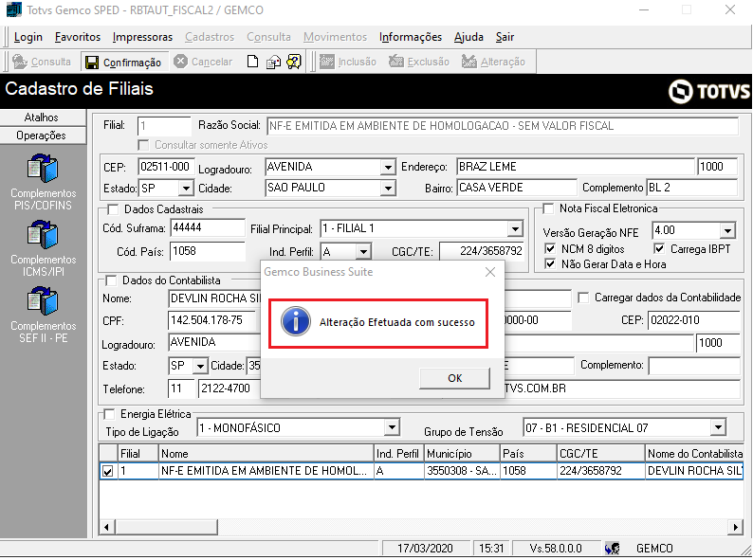This screenshot has height=560, width=753.
Task: Open the Login menu
Action: coord(28,37)
